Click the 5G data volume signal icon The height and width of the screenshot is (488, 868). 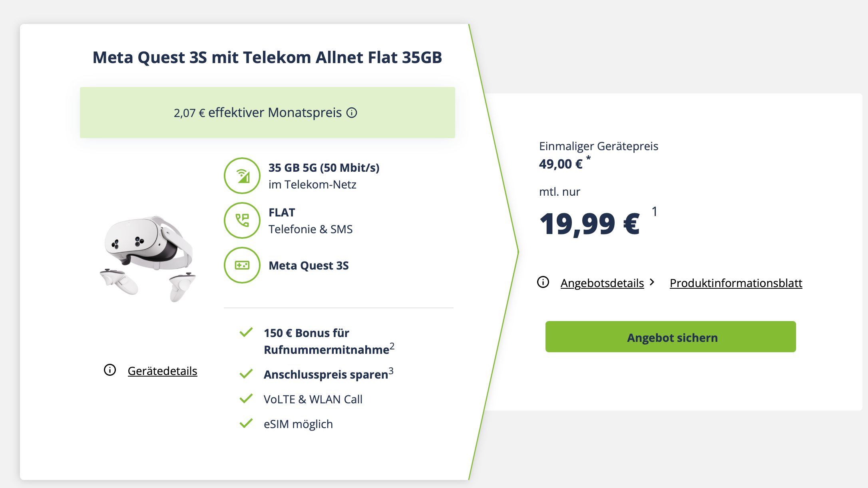pos(242,176)
